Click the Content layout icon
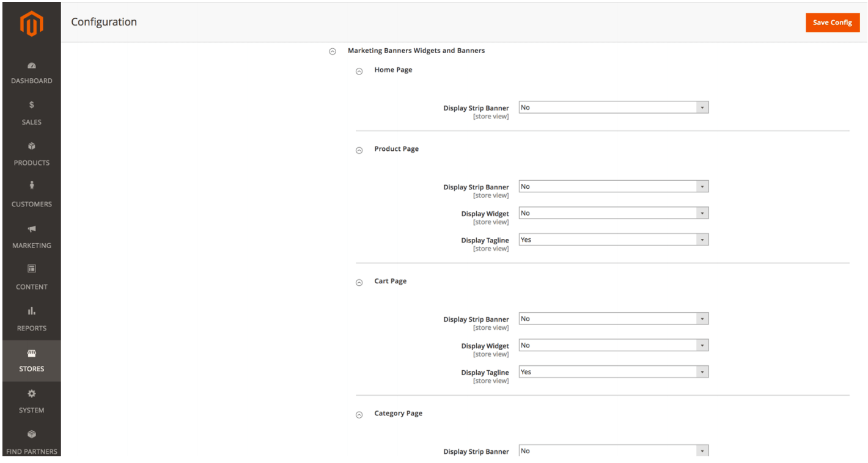The width and height of the screenshot is (868, 463). click(x=32, y=269)
